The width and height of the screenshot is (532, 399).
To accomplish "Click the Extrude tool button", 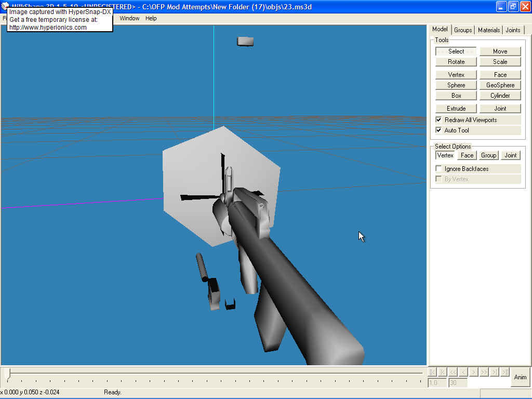I will coord(456,109).
